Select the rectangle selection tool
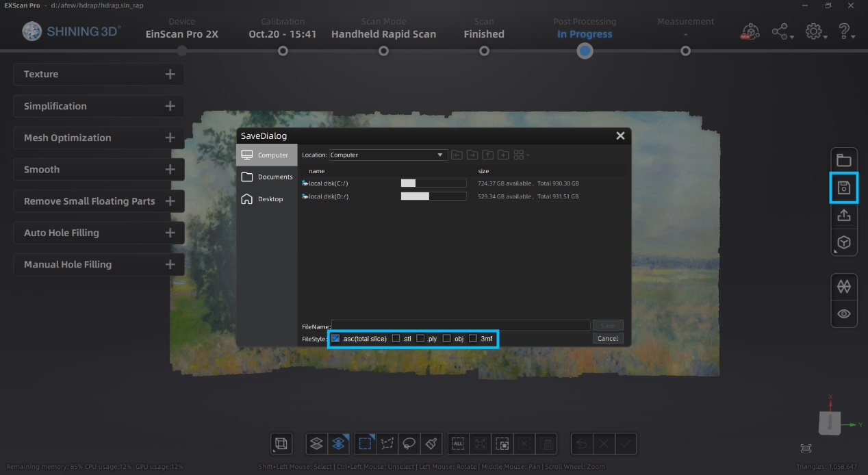Image resolution: width=868 pixels, height=475 pixels. (366, 444)
